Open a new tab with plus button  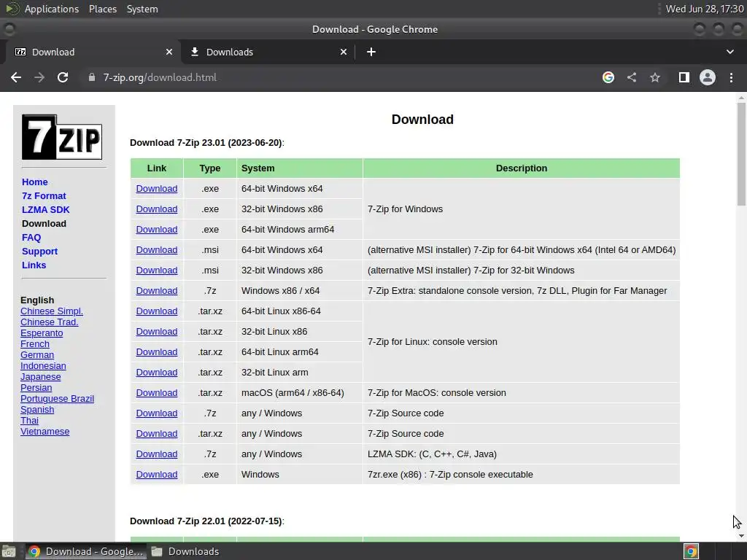pos(371,52)
